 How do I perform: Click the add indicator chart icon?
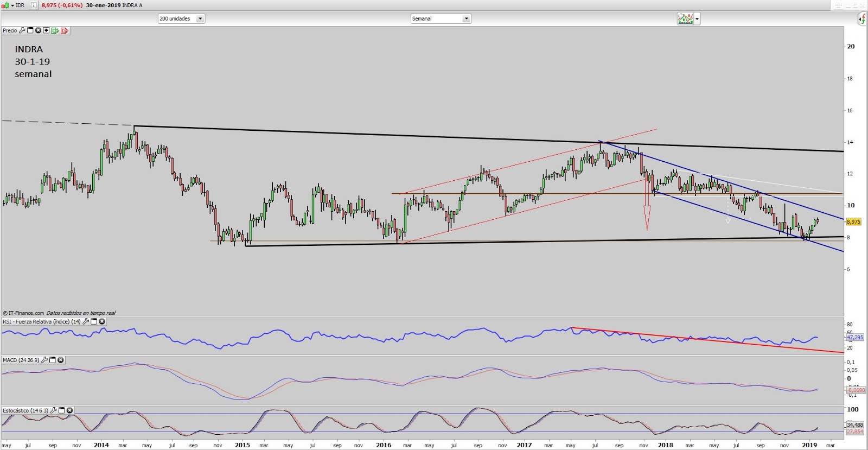coord(686,19)
